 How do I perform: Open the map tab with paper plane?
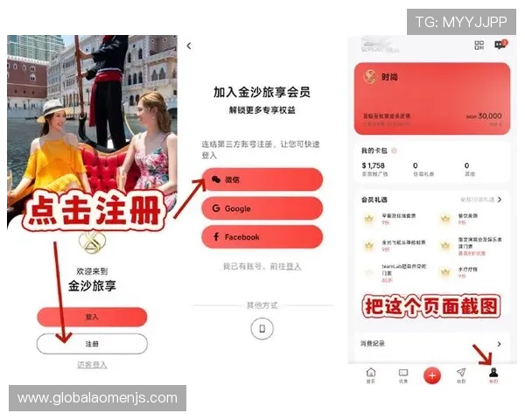click(x=461, y=375)
